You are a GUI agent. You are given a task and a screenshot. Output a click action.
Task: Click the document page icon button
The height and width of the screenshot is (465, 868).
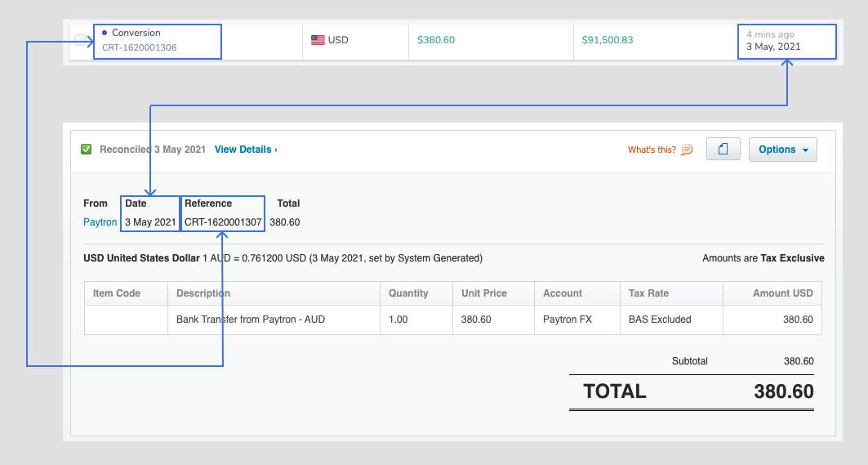tap(723, 149)
